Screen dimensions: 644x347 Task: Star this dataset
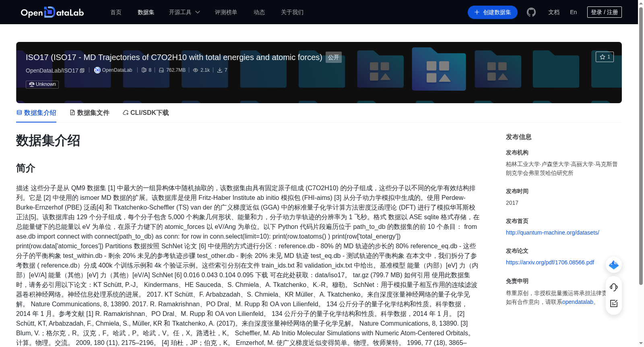click(605, 57)
